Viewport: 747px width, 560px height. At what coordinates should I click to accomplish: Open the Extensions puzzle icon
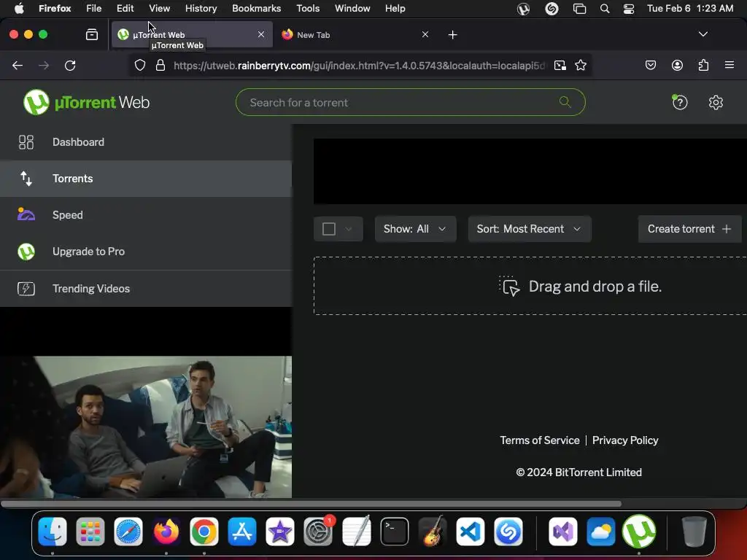703,65
